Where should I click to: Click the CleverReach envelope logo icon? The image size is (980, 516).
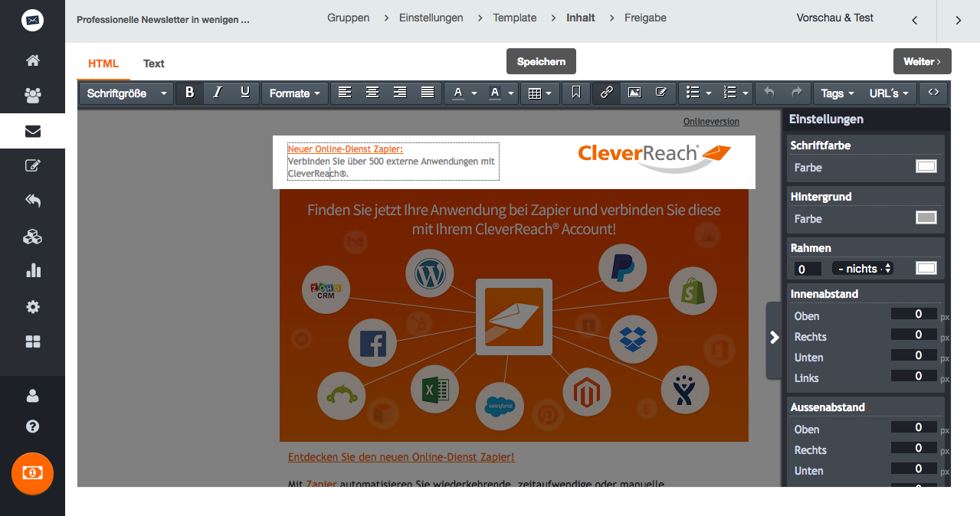[32, 21]
